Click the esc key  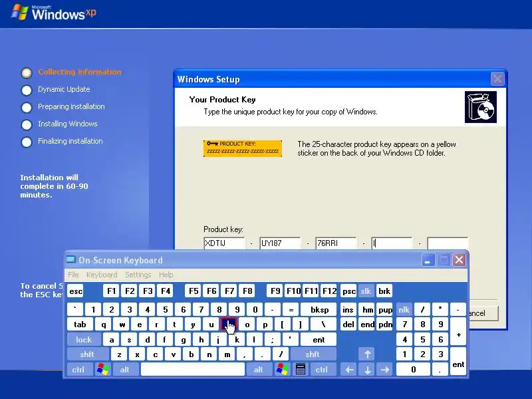click(x=75, y=291)
